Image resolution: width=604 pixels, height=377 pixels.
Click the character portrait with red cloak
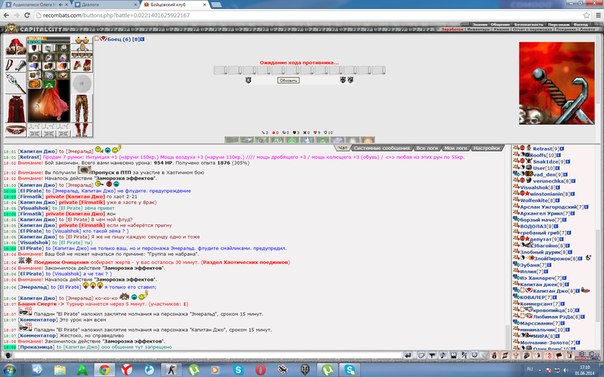pos(49,101)
